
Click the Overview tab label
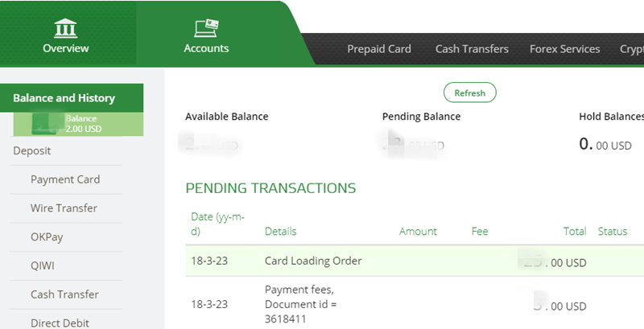coord(66,48)
